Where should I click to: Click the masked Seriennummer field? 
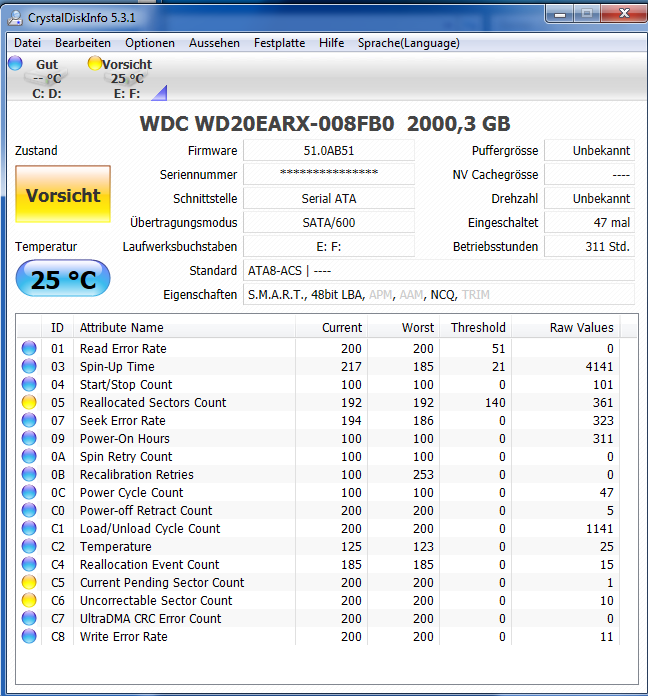click(x=329, y=174)
